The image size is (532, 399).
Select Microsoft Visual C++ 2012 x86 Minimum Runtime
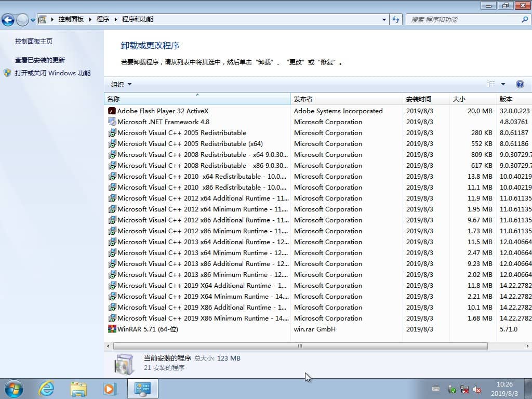[203, 231]
